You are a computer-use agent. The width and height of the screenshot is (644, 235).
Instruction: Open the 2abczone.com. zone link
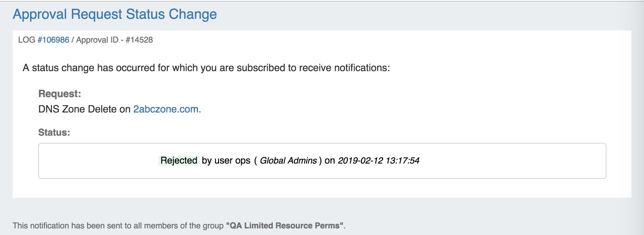167,109
